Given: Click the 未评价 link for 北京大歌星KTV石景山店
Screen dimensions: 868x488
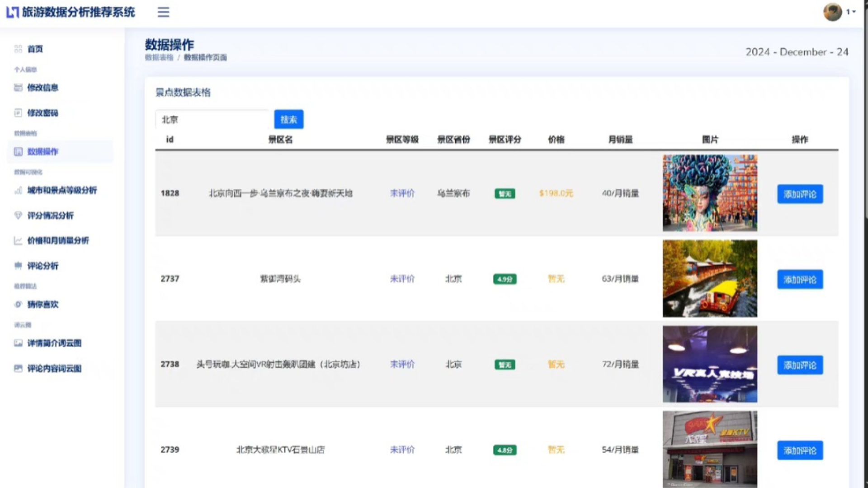Looking at the screenshot, I should (x=402, y=450).
